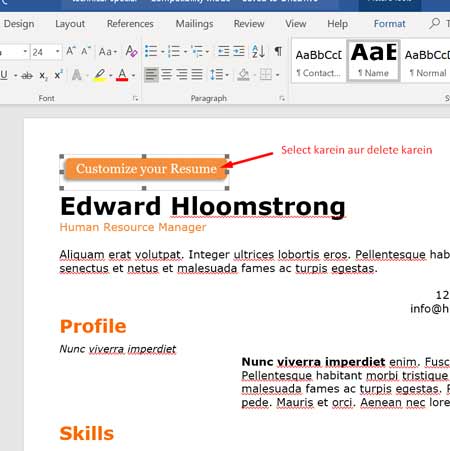The width and height of the screenshot is (450, 451).
Task: Click the Human Resource Manager subtitle
Action: [133, 227]
